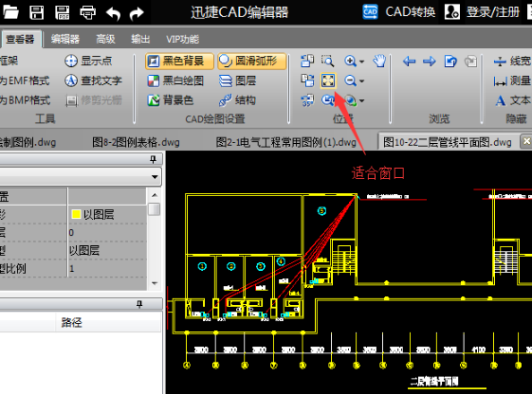The width and height of the screenshot is (532, 394).
Task: Click zoom window magnifier icon
Action: tap(328, 61)
